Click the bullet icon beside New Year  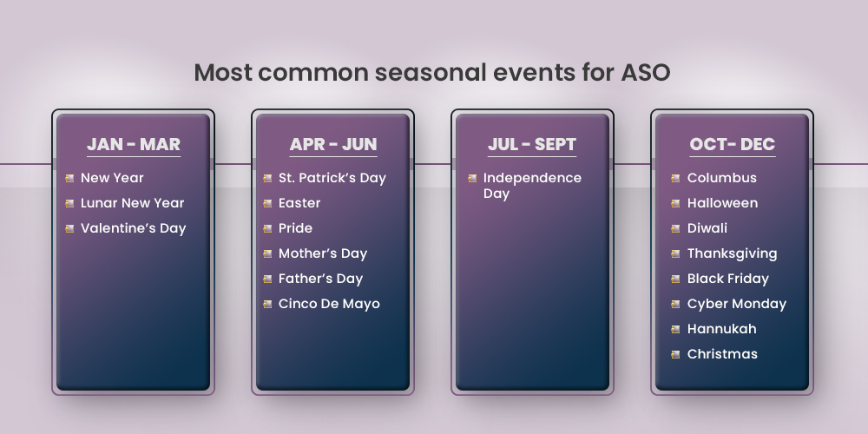(x=69, y=178)
